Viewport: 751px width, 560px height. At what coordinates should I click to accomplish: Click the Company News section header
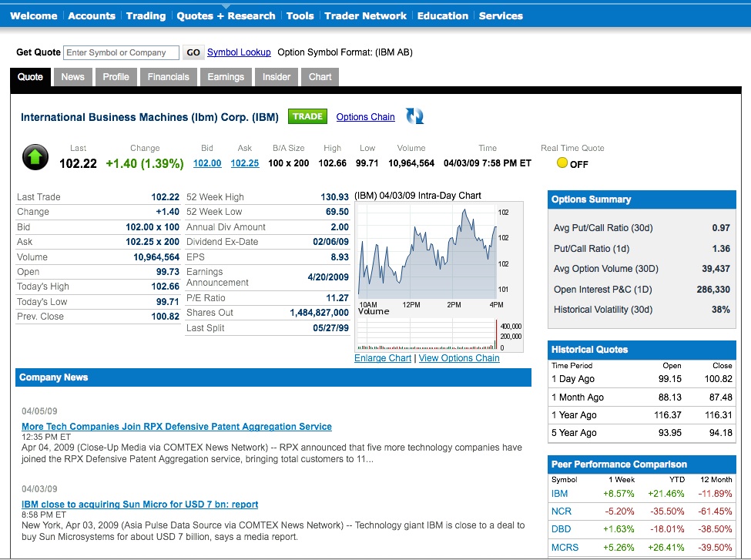tap(273, 377)
